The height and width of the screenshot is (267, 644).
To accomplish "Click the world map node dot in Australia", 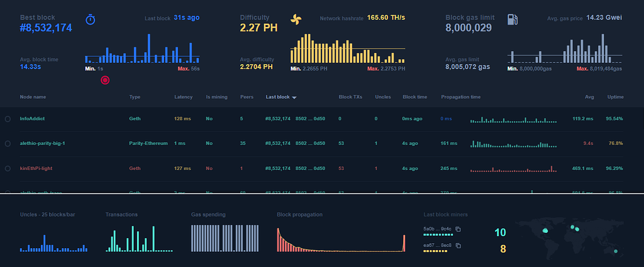I will [x=616, y=251].
